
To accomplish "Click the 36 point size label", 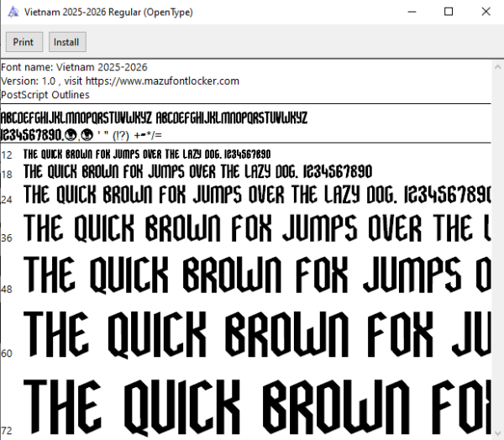I will pyautogui.click(x=7, y=238).
